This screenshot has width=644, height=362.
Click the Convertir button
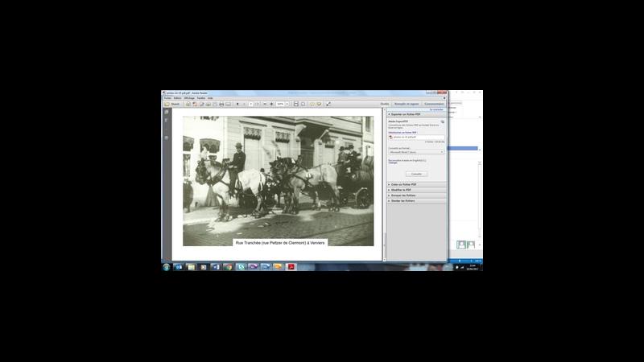(x=416, y=174)
